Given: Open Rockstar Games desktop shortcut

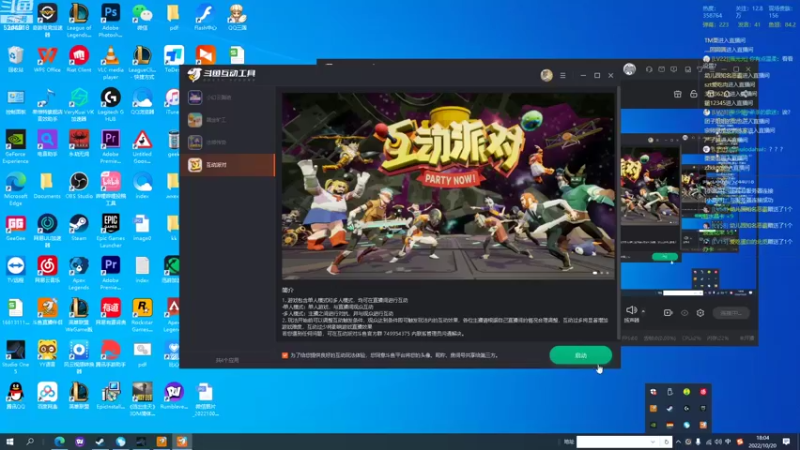Looking at the screenshot, I should (142, 315).
